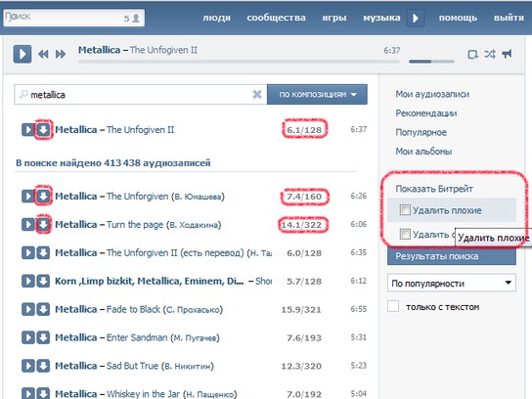Click the main play button in the player
Screen dimensions: 532x399
[x=22, y=54]
